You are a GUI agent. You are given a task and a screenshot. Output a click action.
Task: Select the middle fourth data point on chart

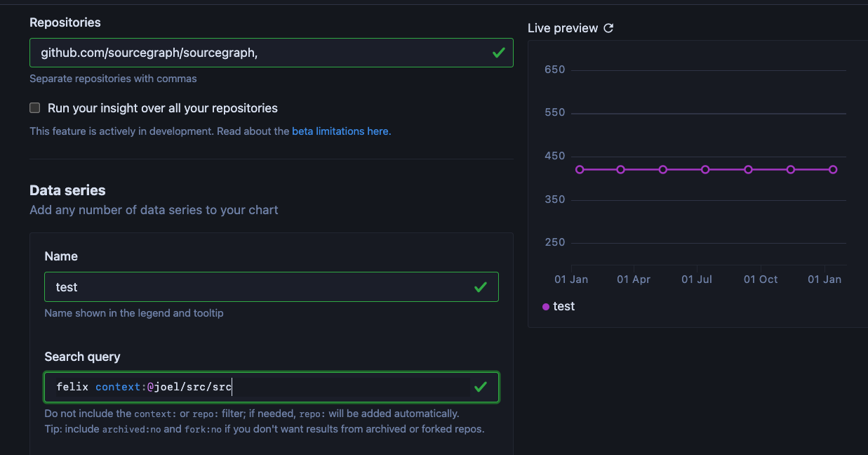705,169
